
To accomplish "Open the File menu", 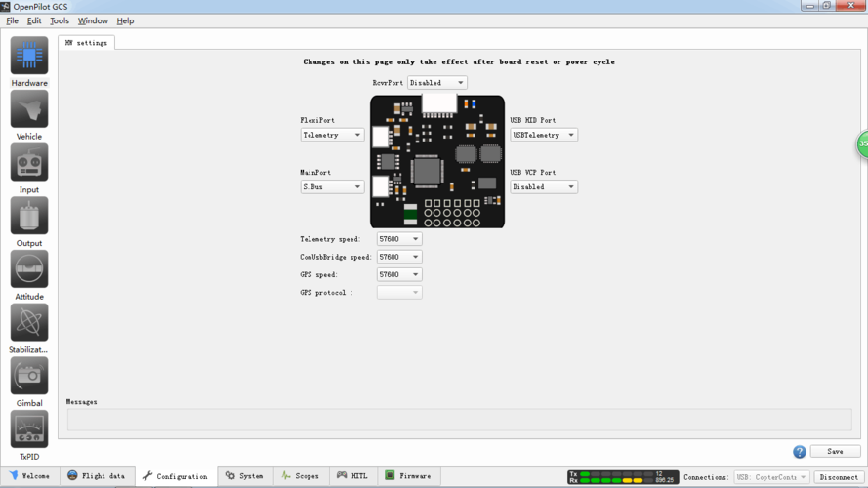I will pyautogui.click(x=12, y=21).
